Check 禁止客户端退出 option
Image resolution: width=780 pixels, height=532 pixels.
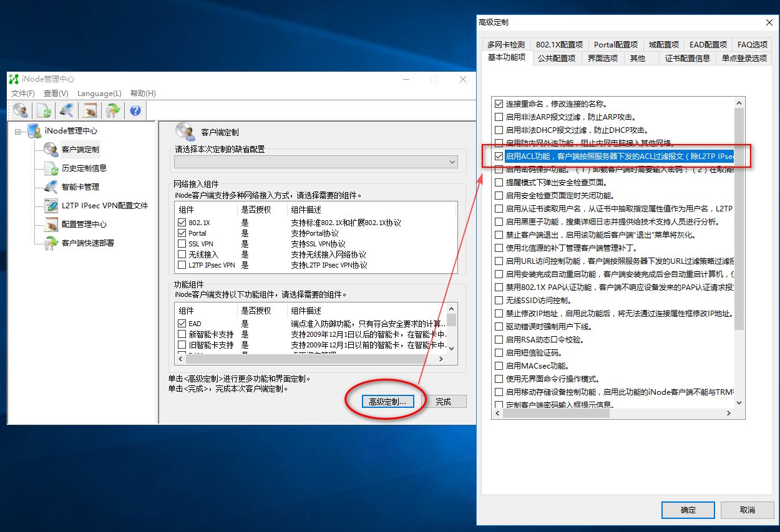[499, 235]
